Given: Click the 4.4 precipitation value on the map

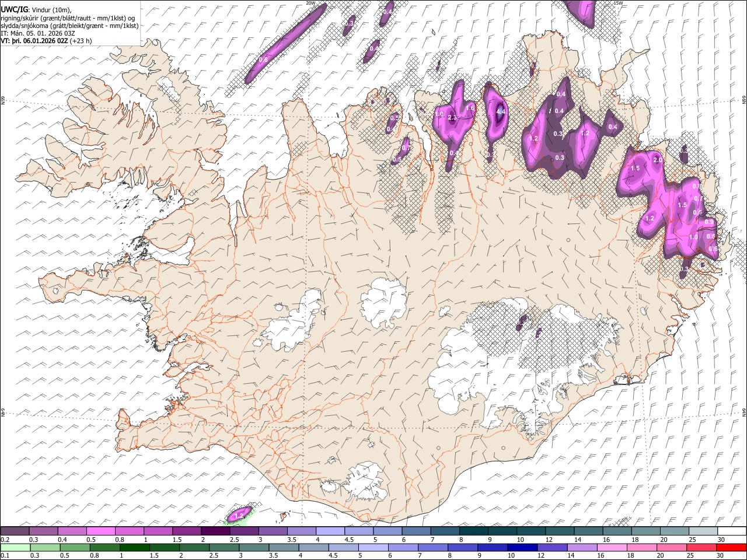Looking at the screenshot, I should pyautogui.click(x=500, y=111).
